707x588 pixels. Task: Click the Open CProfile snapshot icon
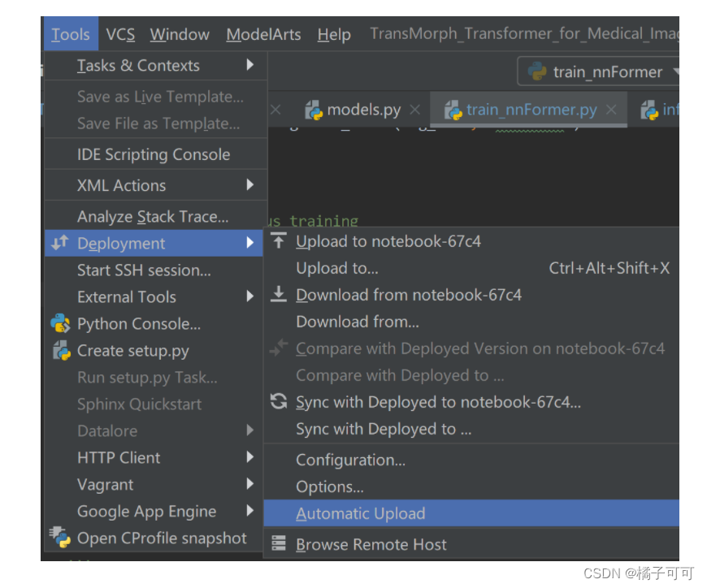60,537
